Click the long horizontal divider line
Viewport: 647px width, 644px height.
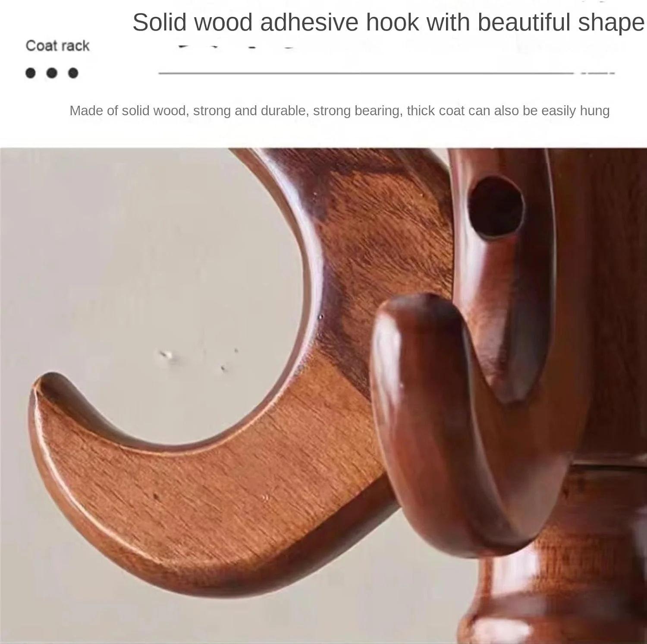[x=366, y=73]
